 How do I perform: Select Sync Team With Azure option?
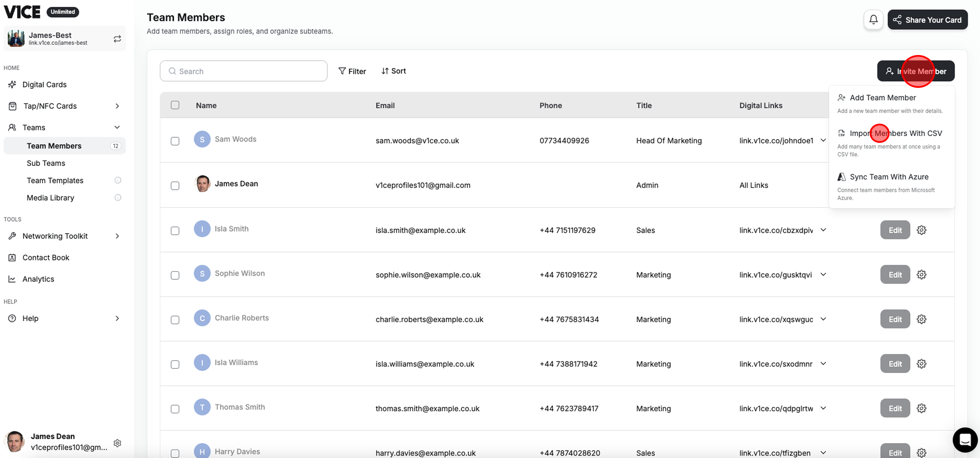[889, 177]
